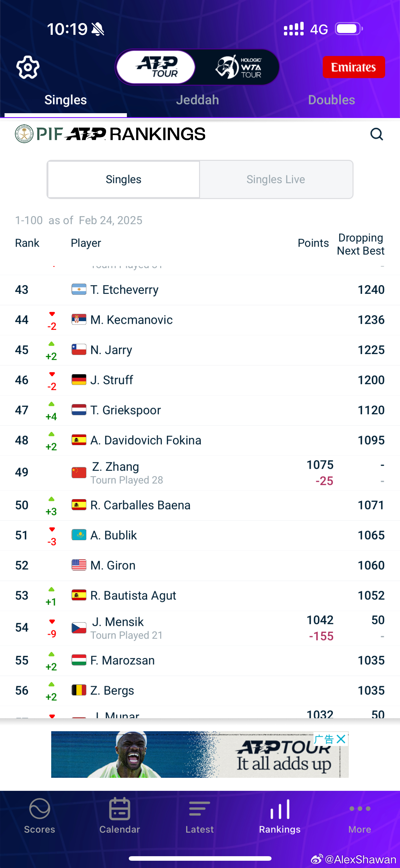400x868 pixels.
Task: Switch to the ATP Tour toggle
Action: [156, 67]
